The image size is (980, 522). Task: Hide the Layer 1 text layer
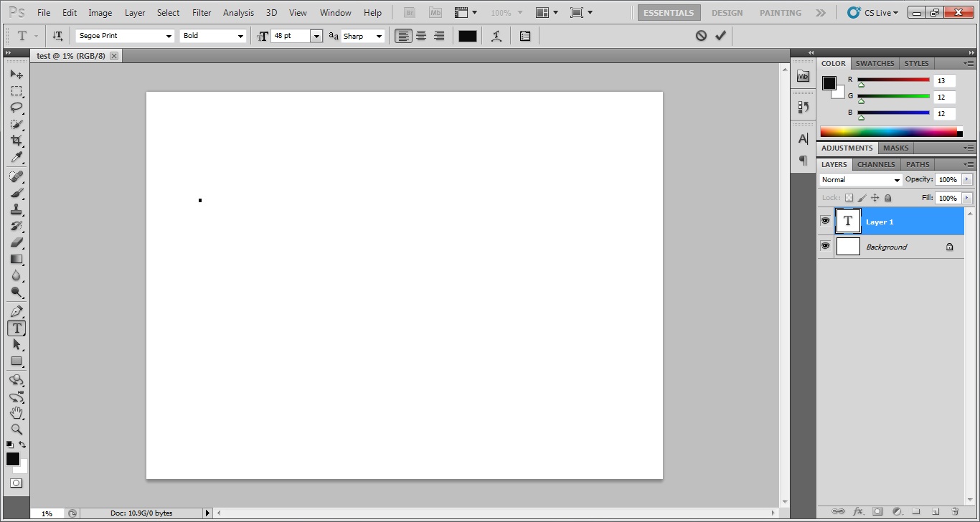coord(825,221)
